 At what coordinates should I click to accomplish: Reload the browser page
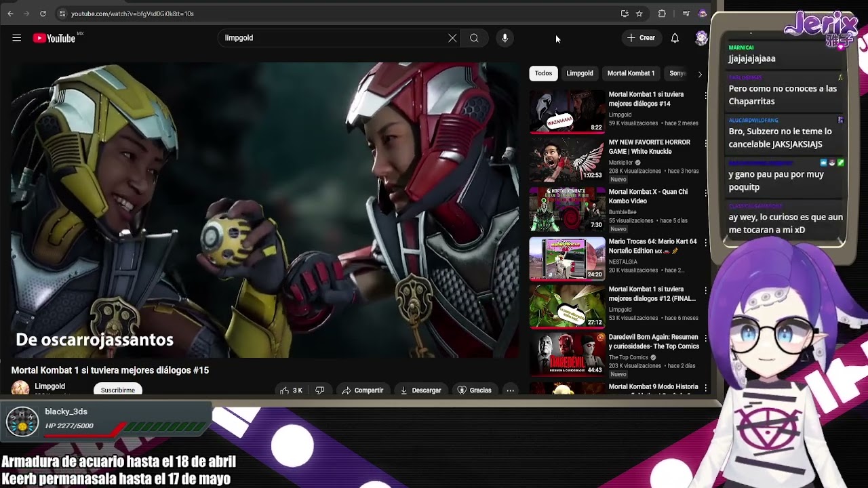(x=43, y=14)
